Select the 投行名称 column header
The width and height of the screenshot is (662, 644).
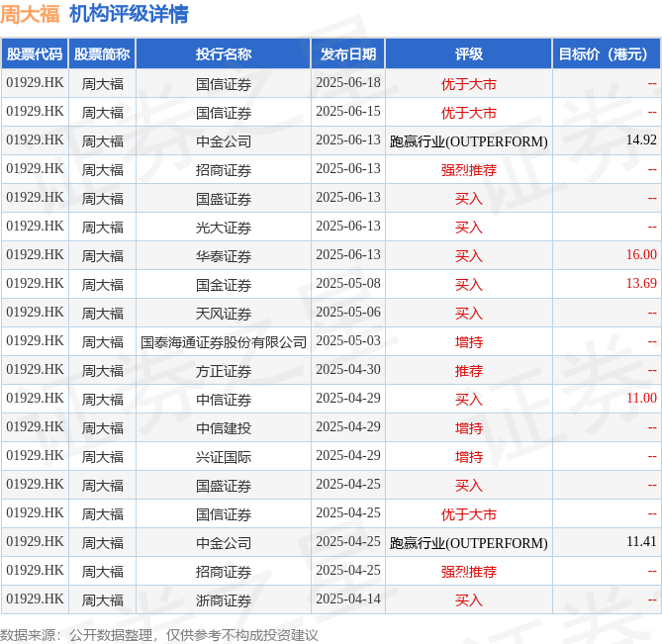[x=224, y=54]
